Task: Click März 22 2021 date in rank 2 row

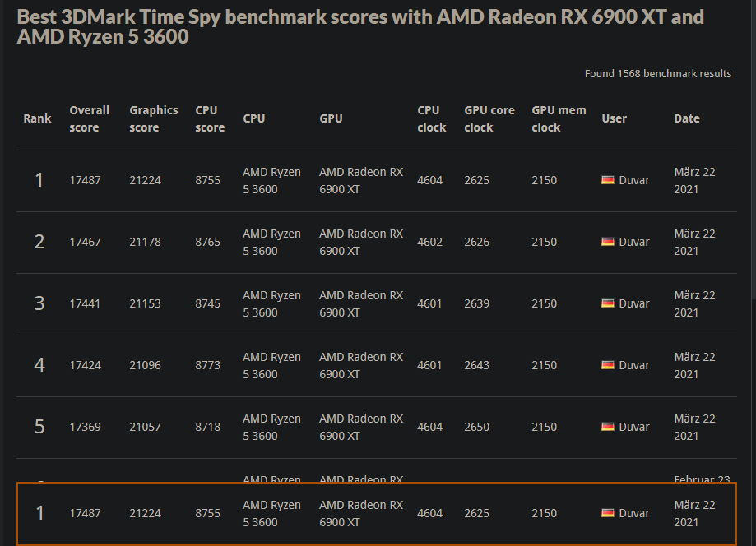Action: [694, 242]
